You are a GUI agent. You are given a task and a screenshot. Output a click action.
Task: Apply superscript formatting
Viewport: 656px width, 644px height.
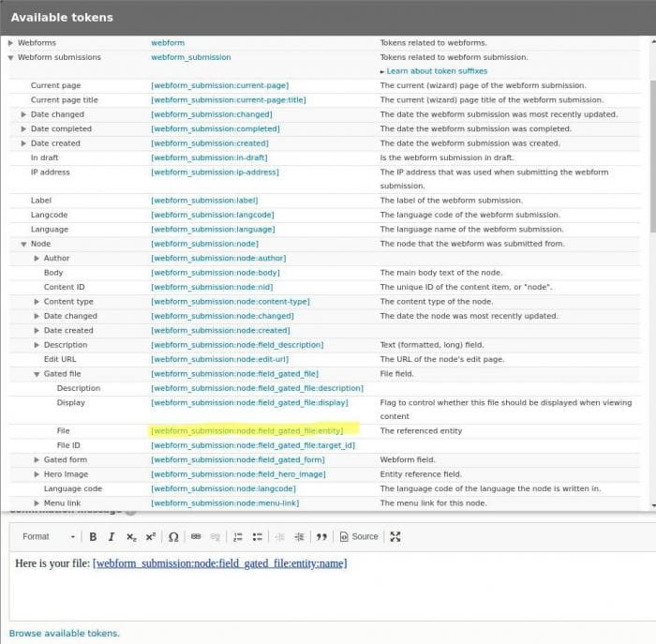[x=151, y=536]
